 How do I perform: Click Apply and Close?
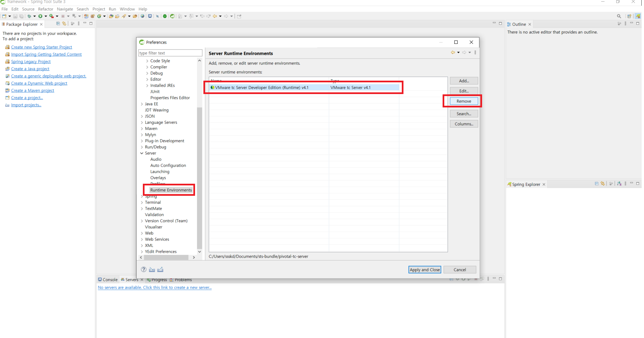coord(425,270)
